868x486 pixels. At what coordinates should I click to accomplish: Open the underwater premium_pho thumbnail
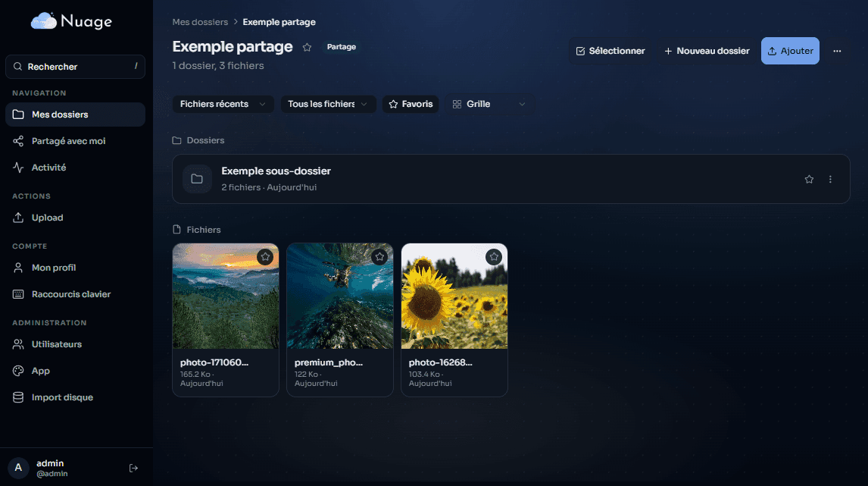point(340,296)
